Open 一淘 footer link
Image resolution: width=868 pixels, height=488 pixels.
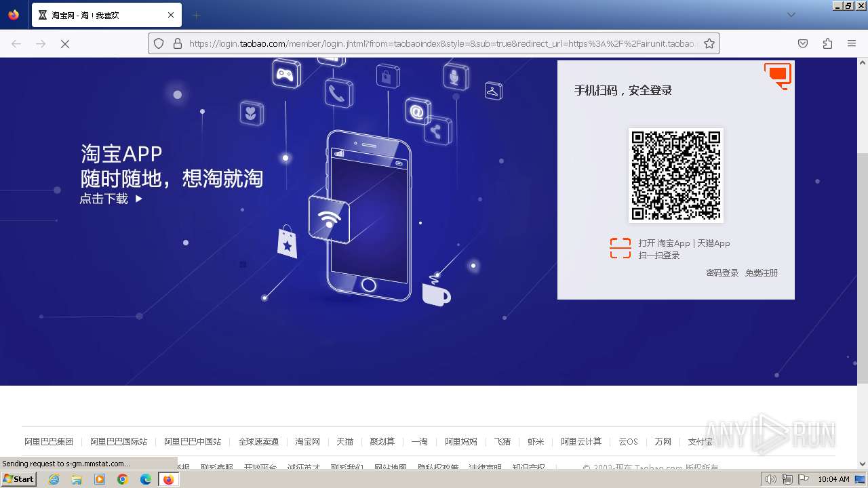tap(419, 441)
